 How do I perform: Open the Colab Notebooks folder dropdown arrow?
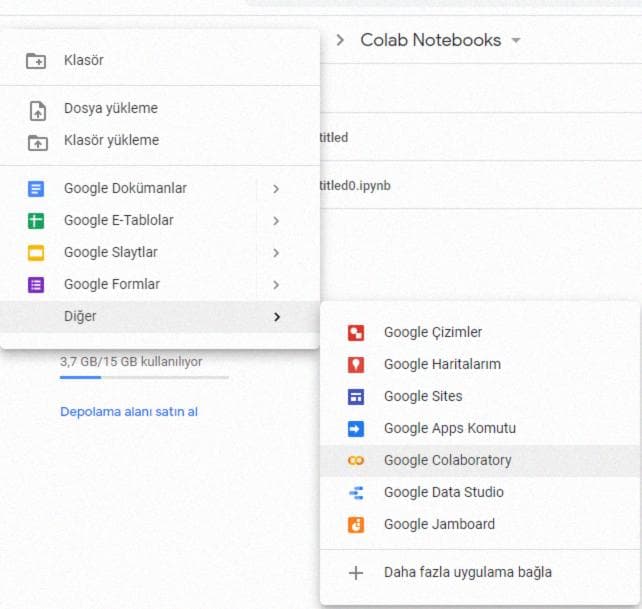point(516,40)
